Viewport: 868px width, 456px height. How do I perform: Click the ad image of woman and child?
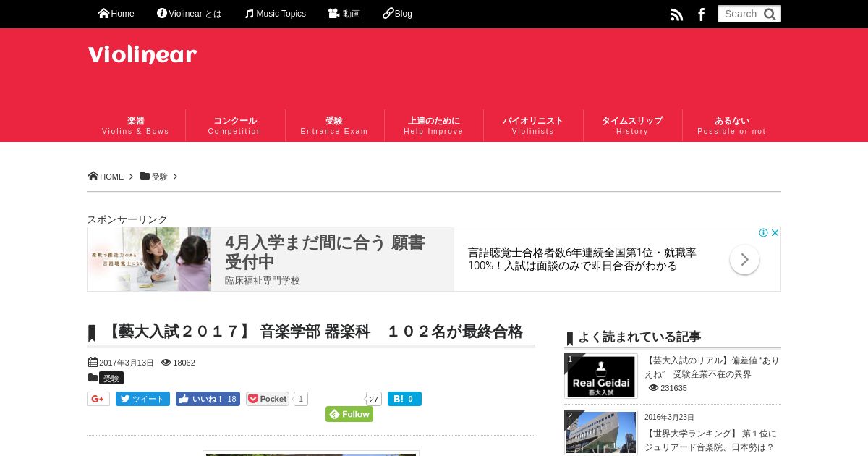(x=150, y=259)
